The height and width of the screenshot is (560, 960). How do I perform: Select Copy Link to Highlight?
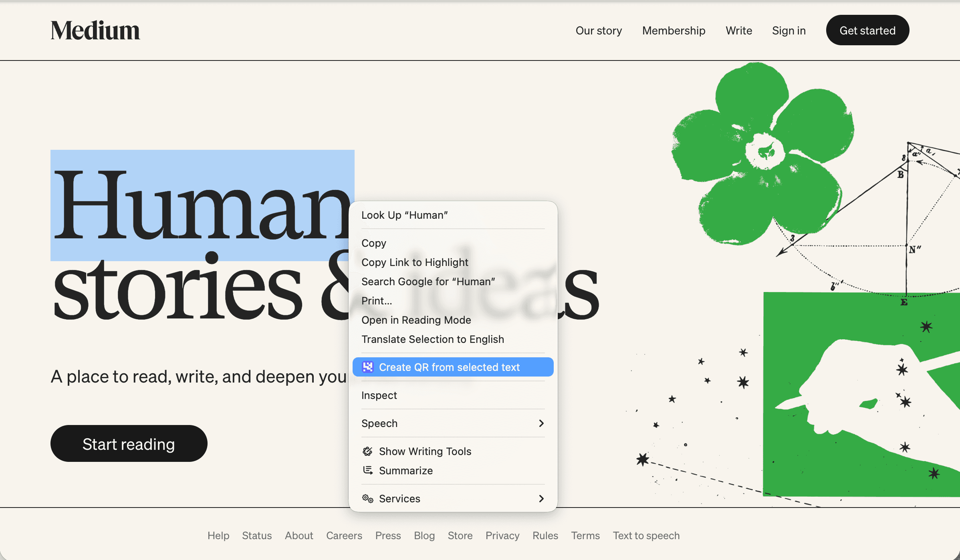(x=453, y=262)
